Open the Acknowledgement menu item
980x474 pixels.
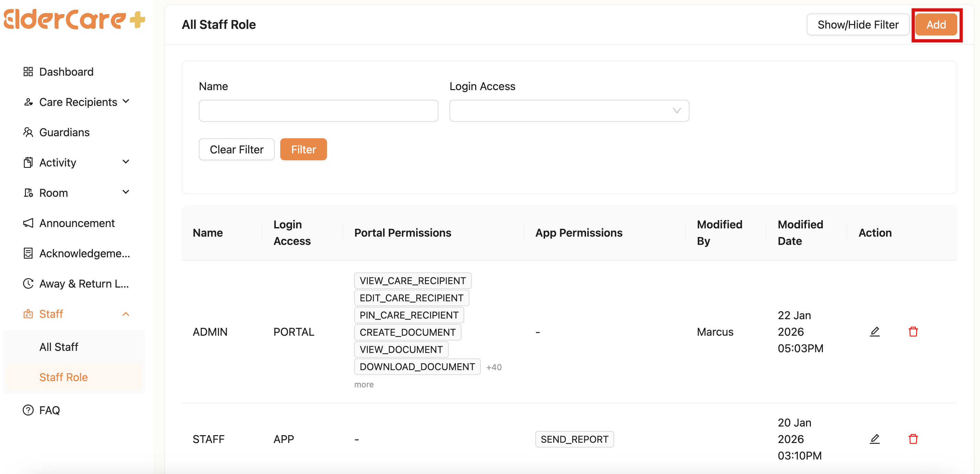click(85, 253)
